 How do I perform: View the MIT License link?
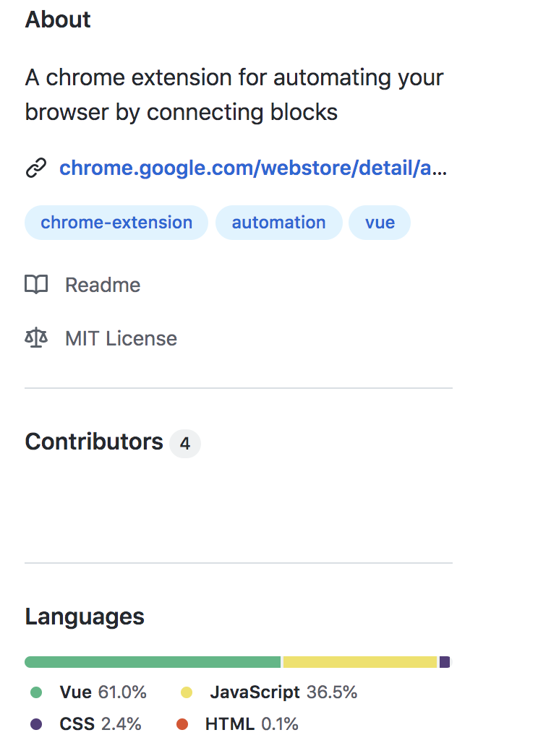tap(121, 338)
